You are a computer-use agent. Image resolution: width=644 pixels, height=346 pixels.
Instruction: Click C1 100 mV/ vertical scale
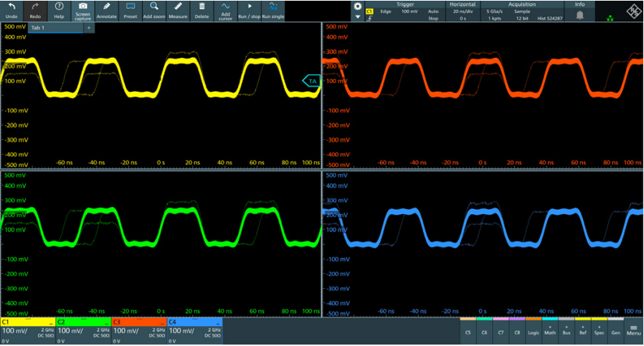coord(15,331)
